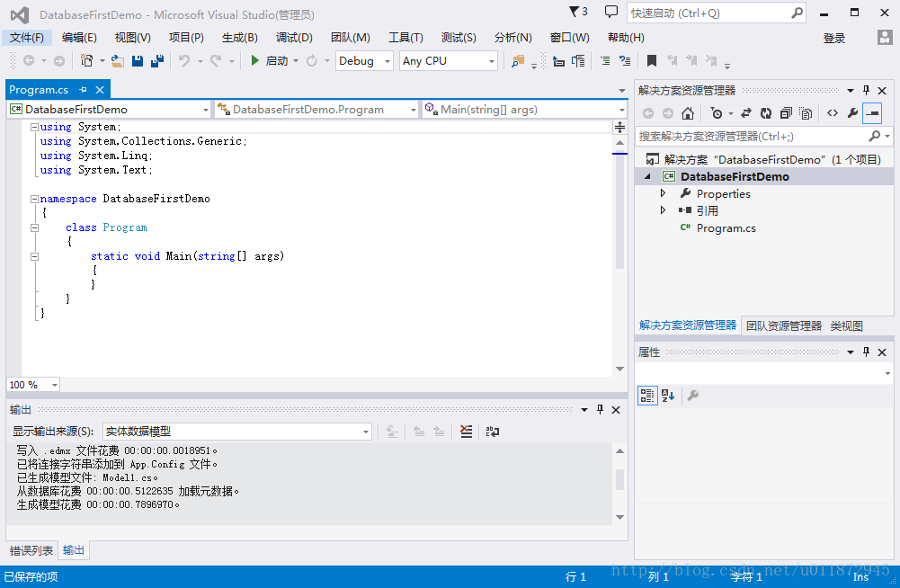
Task: Click the Find in Files icon
Action: (x=518, y=61)
